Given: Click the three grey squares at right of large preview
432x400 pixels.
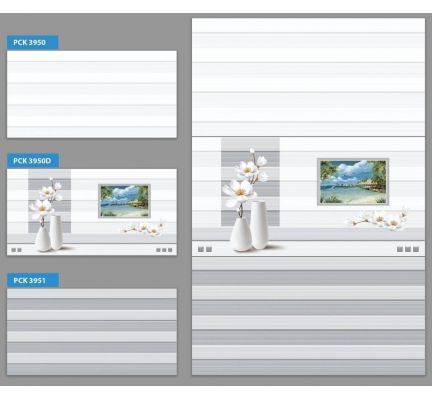Looking at the screenshot, I should 408,249.
